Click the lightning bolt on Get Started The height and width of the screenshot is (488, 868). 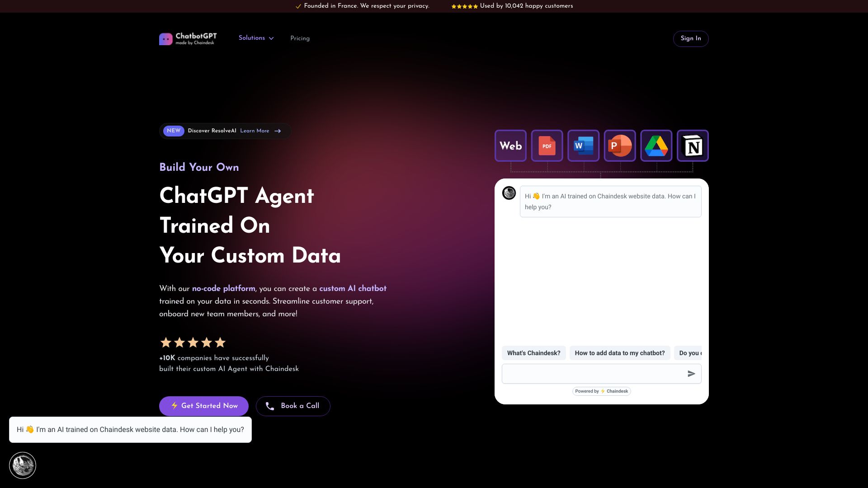(175, 406)
